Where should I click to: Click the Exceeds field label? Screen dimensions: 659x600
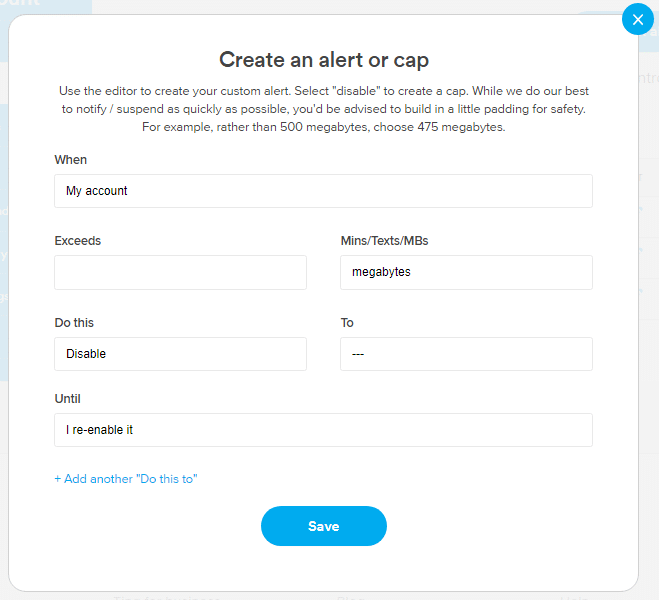click(x=78, y=241)
